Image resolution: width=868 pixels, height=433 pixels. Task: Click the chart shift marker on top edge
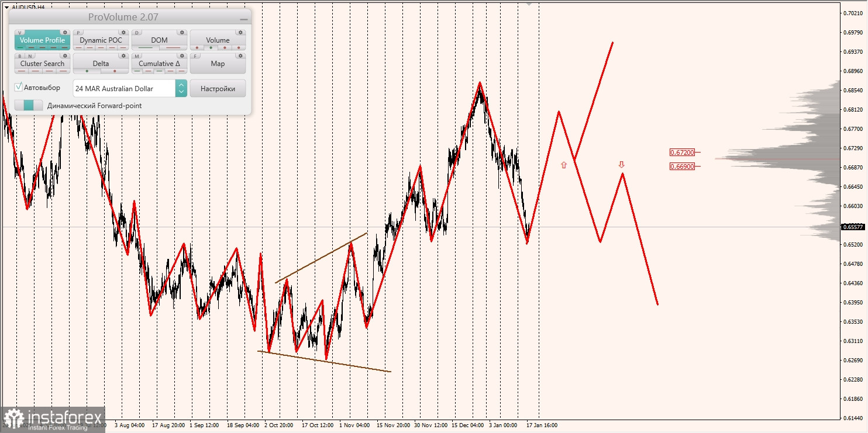[x=529, y=4]
